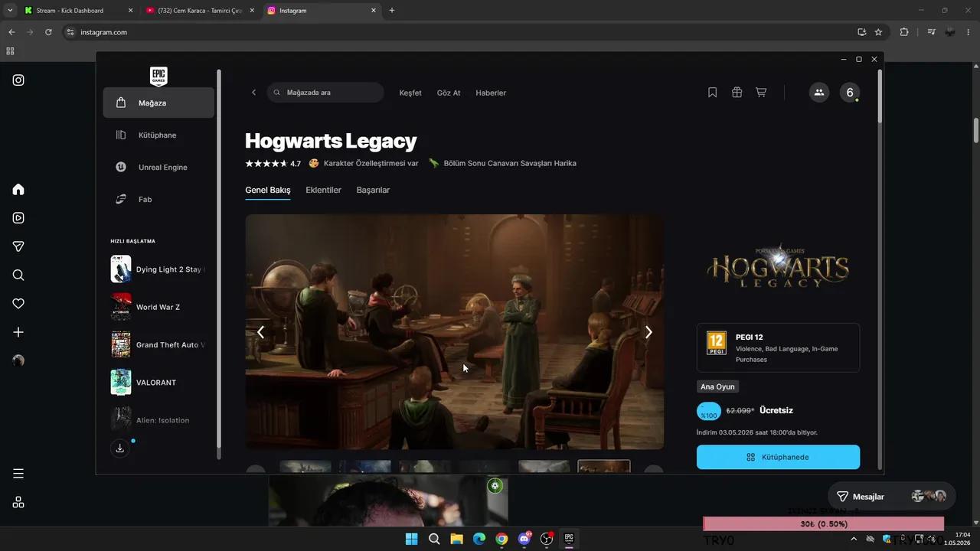Open Discord from the taskbar
This screenshot has width=980, height=551.
tap(524, 539)
